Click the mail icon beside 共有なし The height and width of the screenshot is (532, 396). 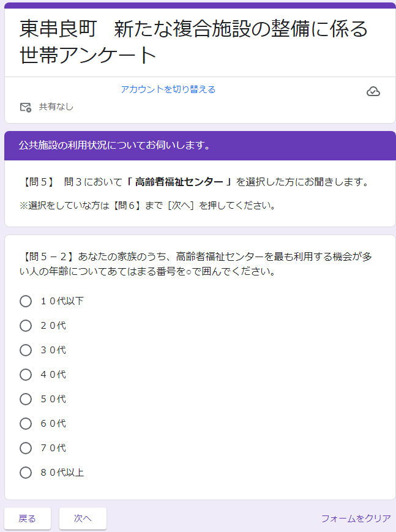click(25, 107)
